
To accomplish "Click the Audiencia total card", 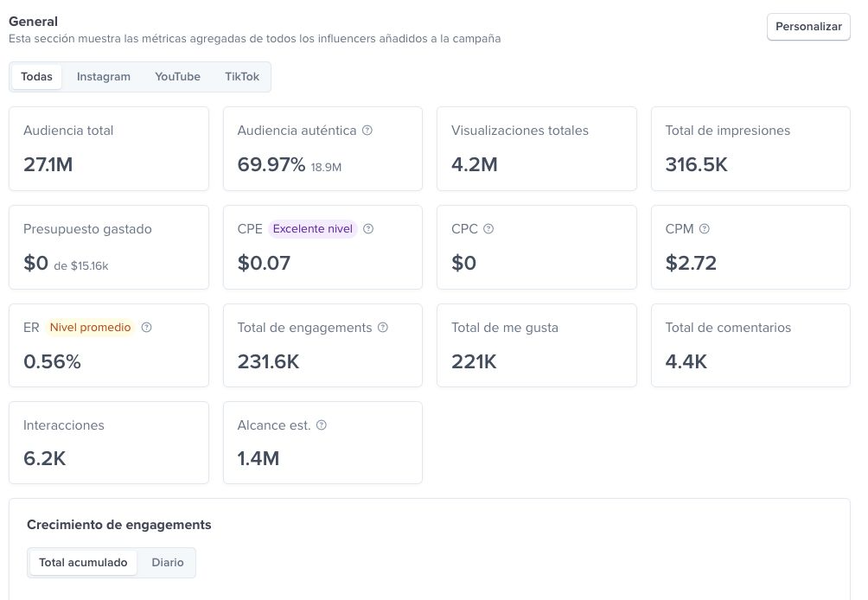I will (x=109, y=149).
